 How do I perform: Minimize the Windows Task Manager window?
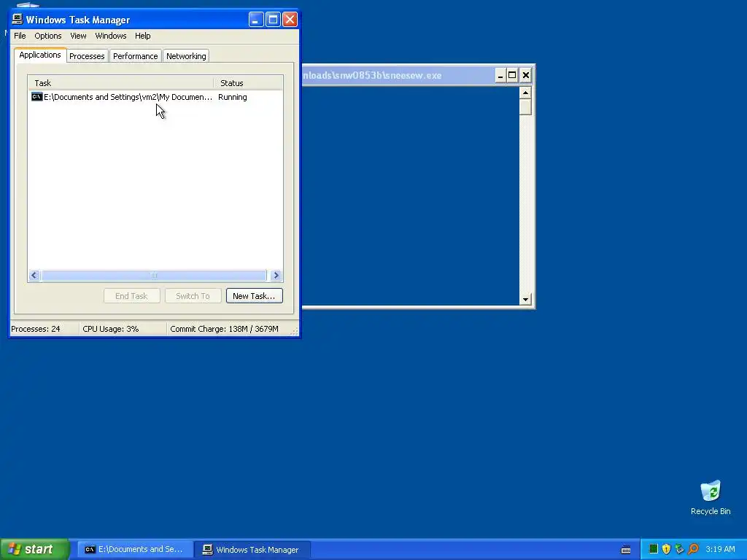coord(256,20)
